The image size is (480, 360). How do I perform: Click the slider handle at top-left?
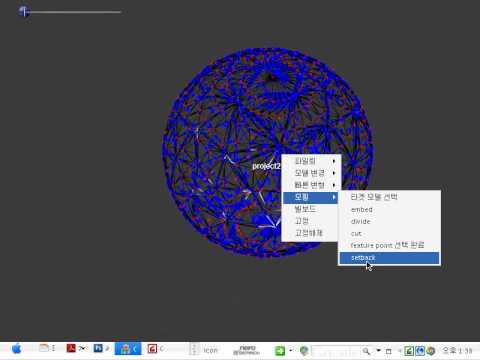24,12
